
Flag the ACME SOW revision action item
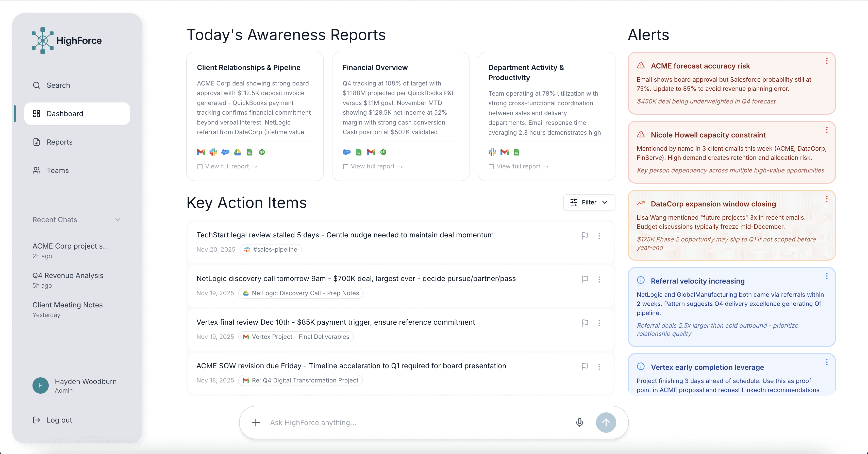click(x=585, y=366)
